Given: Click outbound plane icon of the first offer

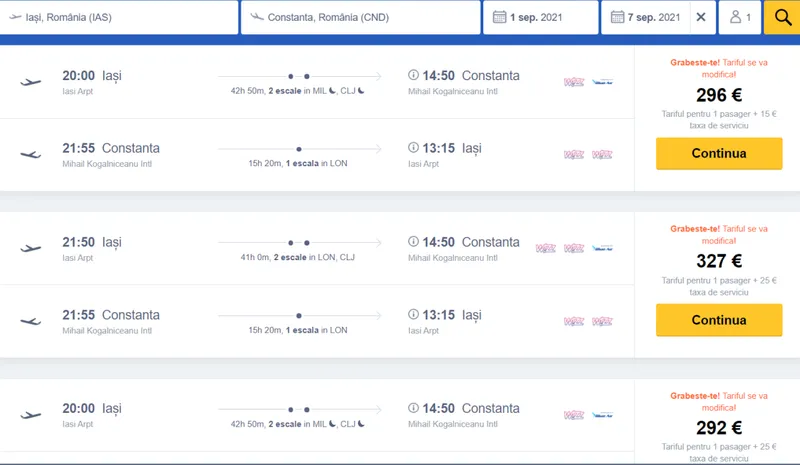Looking at the screenshot, I should pos(30,82).
